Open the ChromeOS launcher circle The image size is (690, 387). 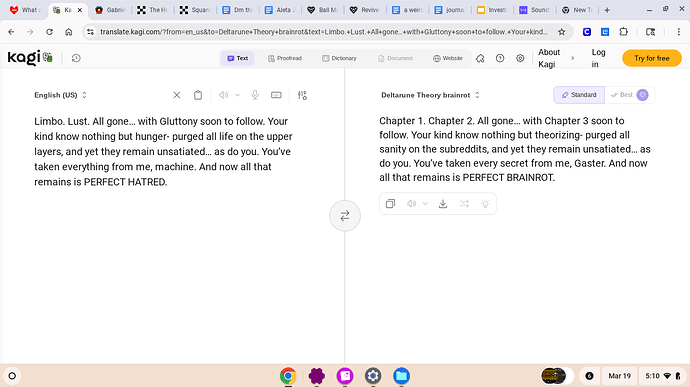12,376
